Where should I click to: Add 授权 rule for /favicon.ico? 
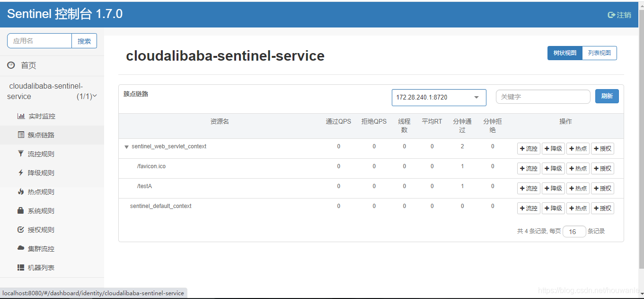(x=602, y=169)
